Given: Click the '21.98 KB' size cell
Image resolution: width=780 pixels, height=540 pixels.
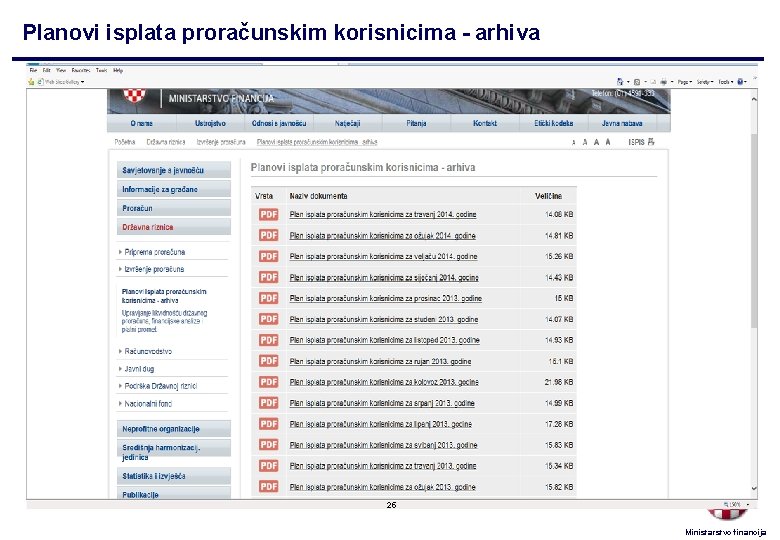Looking at the screenshot, I should point(559,382).
